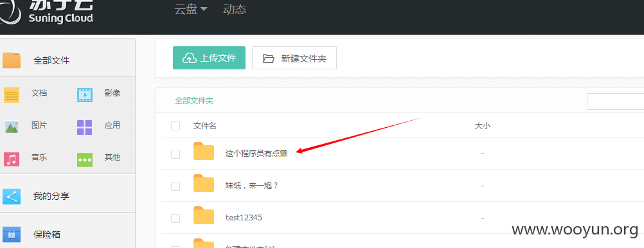644x248 pixels.
Task: Click the 新建文件夹 button
Action: pyautogui.click(x=294, y=58)
